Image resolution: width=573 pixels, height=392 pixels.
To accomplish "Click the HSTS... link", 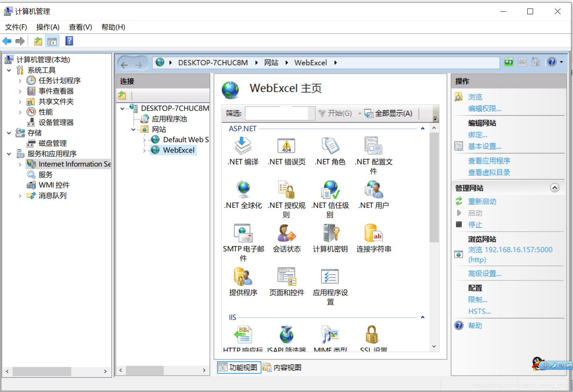I will 479,312.
